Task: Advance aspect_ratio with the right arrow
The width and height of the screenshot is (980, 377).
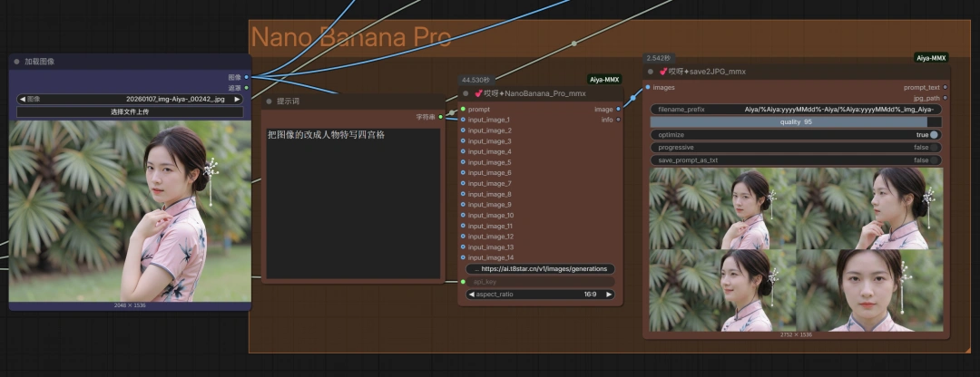Action: [x=609, y=295]
